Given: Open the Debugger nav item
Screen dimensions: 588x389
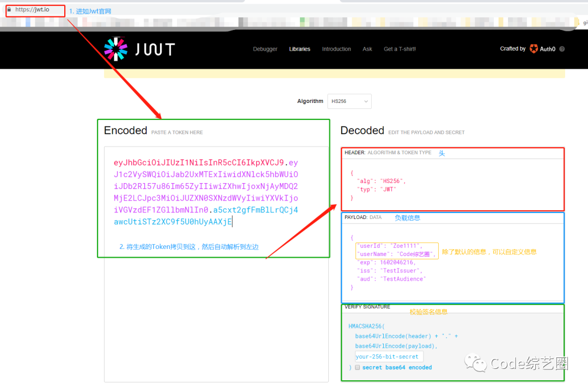Looking at the screenshot, I should [265, 49].
